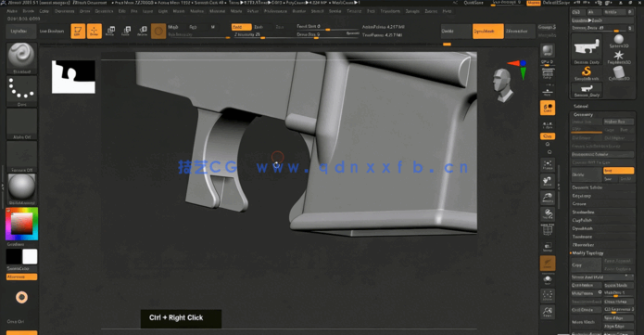Click the Move view navigation icon
644x335 pixels.
pyautogui.click(x=548, y=181)
